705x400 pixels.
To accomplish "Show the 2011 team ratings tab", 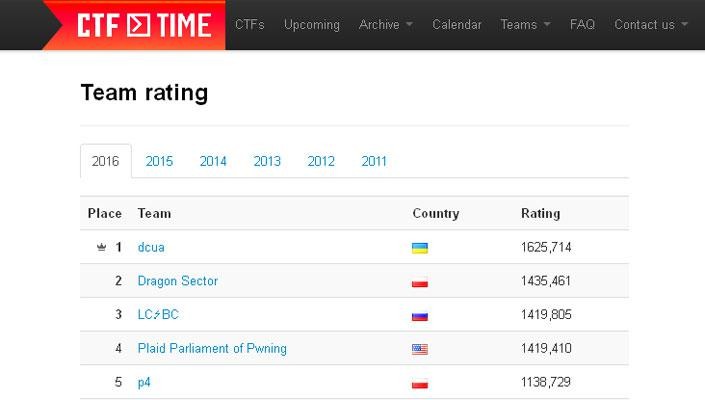I will [374, 161].
